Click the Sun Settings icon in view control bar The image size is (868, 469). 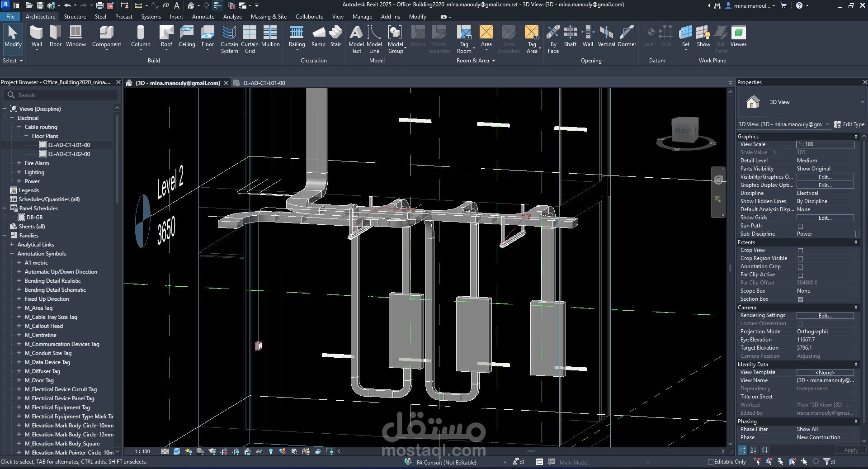(x=189, y=451)
